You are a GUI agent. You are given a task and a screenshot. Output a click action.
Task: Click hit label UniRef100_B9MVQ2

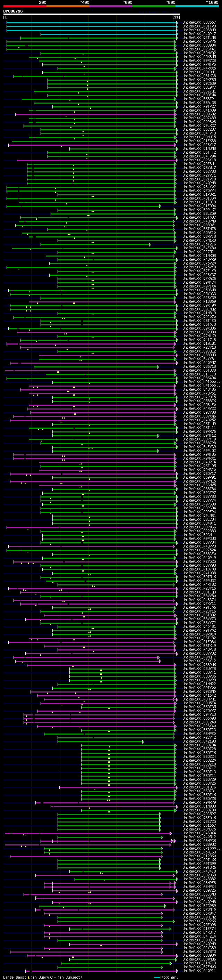click(x=199, y=53)
